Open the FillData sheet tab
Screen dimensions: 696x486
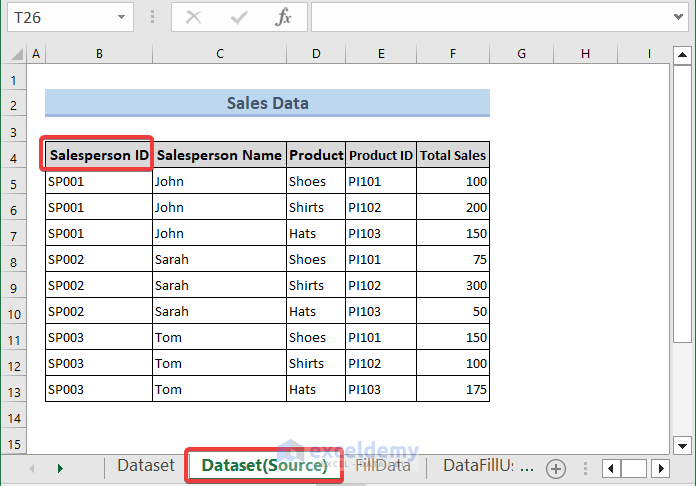coord(384,466)
